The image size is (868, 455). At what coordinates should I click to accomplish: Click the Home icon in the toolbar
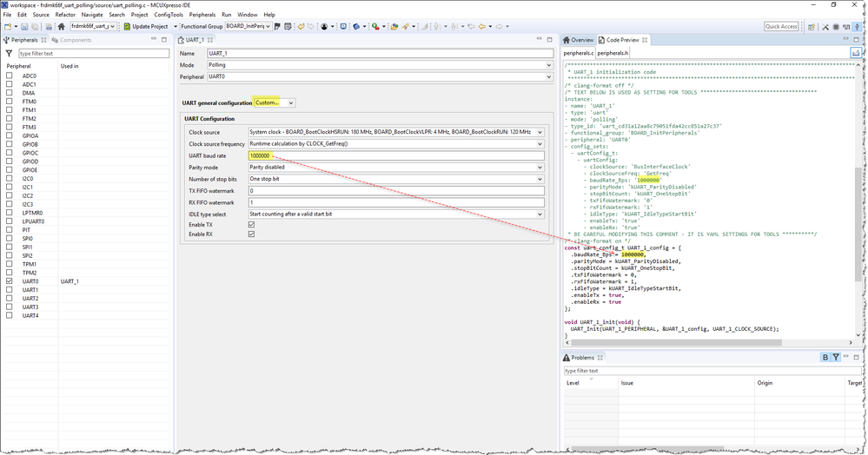click(x=61, y=27)
